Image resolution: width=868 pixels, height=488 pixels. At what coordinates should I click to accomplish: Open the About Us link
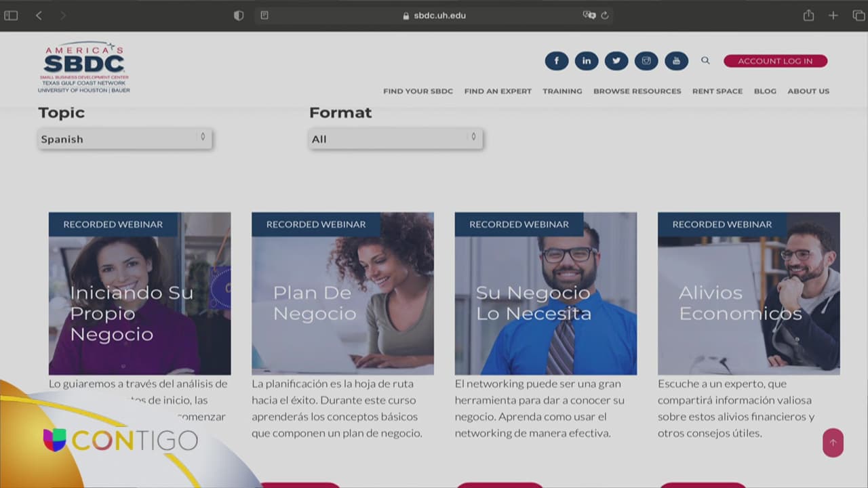808,91
